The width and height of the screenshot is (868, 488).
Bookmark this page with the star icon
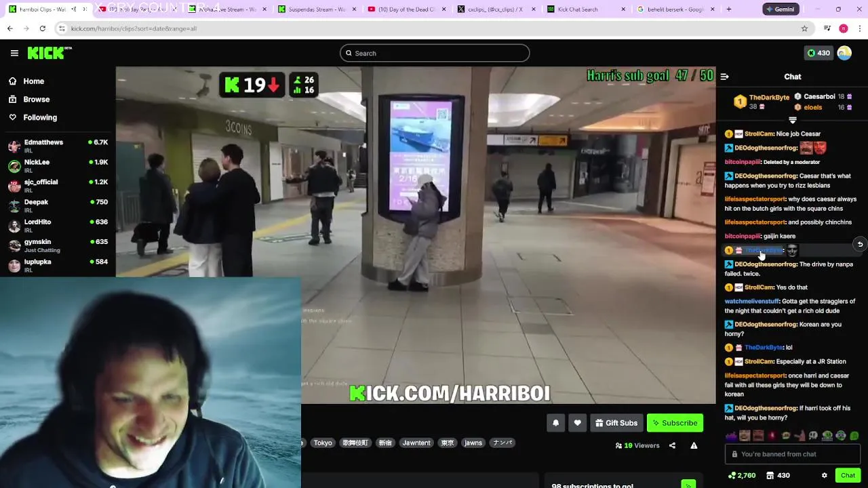pyautogui.click(x=804, y=28)
